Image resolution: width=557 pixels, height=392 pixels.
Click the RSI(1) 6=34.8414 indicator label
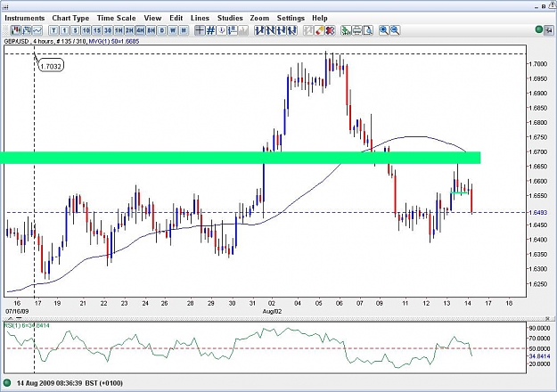[27, 325]
